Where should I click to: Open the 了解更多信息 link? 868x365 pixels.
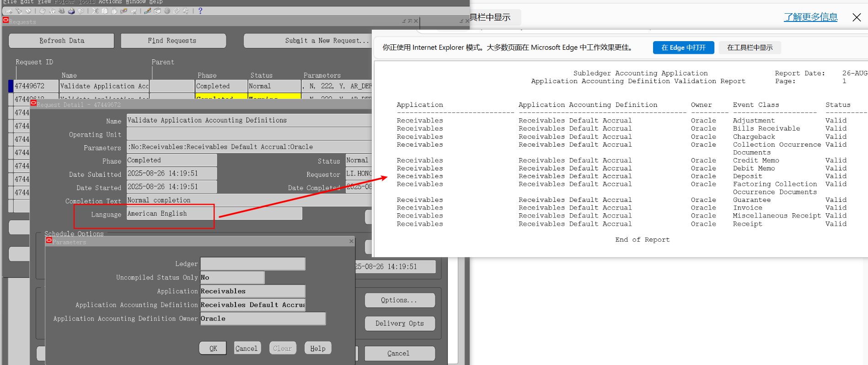tap(810, 17)
